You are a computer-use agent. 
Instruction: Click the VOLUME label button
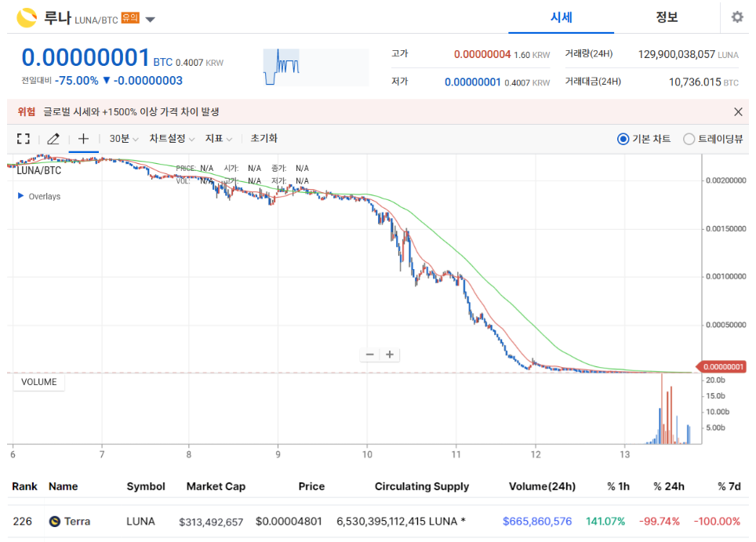(x=39, y=382)
